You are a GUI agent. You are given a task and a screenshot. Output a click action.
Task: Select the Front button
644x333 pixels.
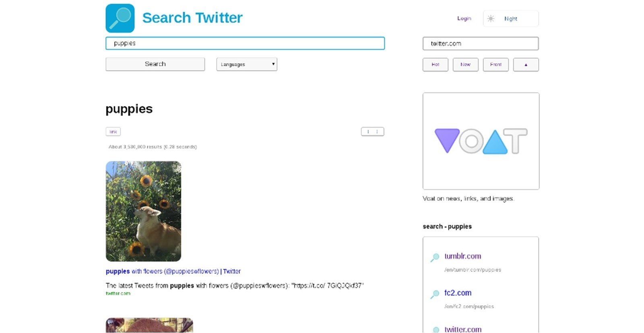(x=495, y=65)
